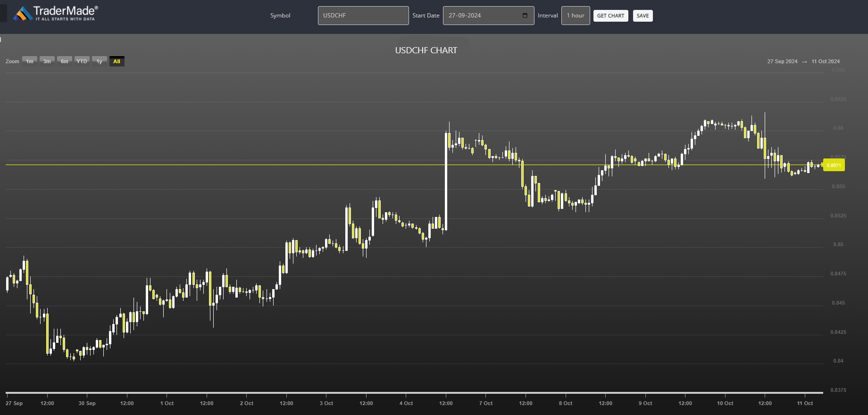Screen dimensions: 868x415
Task: Click the 2 Oct time axis label
Action: [x=247, y=403]
